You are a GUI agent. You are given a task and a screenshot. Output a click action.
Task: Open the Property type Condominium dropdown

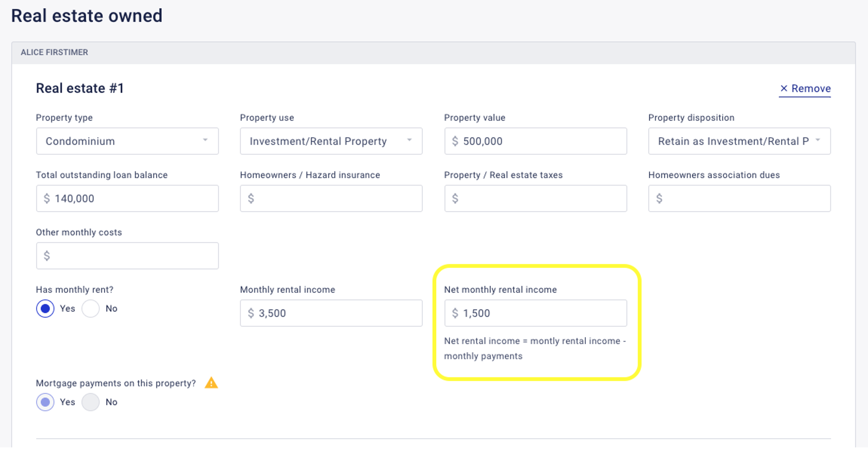pyautogui.click(x=127, y=141)
